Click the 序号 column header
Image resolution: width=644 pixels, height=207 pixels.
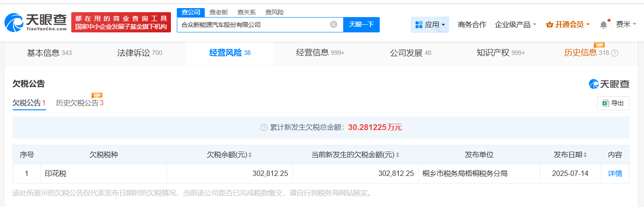coord(27,155)
